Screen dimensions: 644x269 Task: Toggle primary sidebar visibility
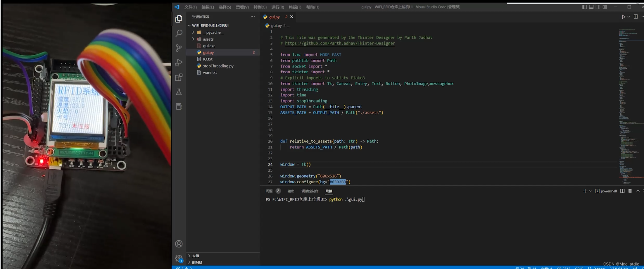coord(584,7)
